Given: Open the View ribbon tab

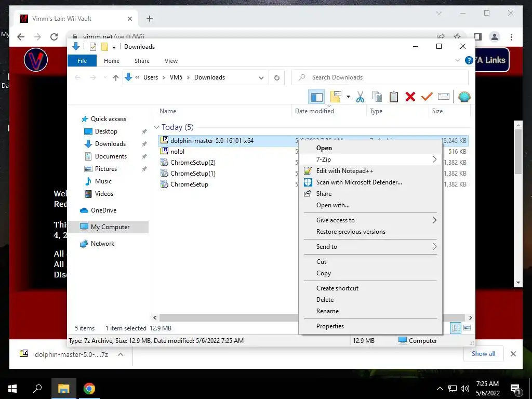Looking at the screenshot, I should 171,61.
